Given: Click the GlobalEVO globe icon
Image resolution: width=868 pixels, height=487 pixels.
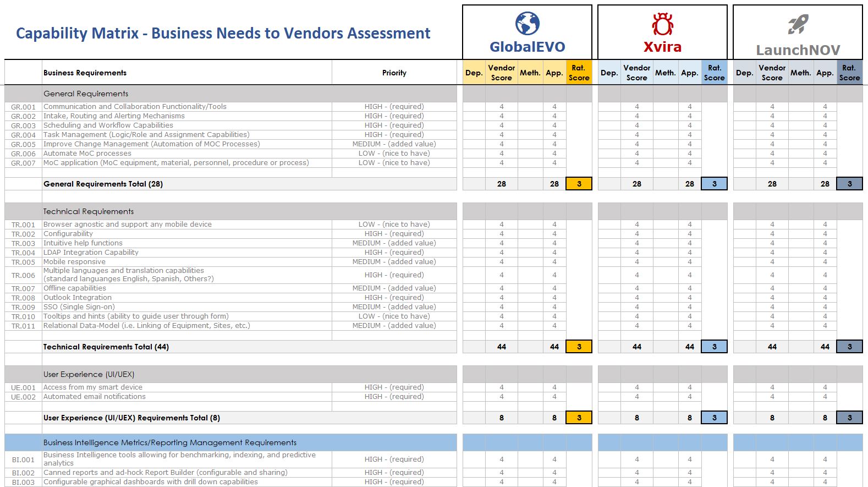Looking at the screenshot, I should tap(527, 24).
